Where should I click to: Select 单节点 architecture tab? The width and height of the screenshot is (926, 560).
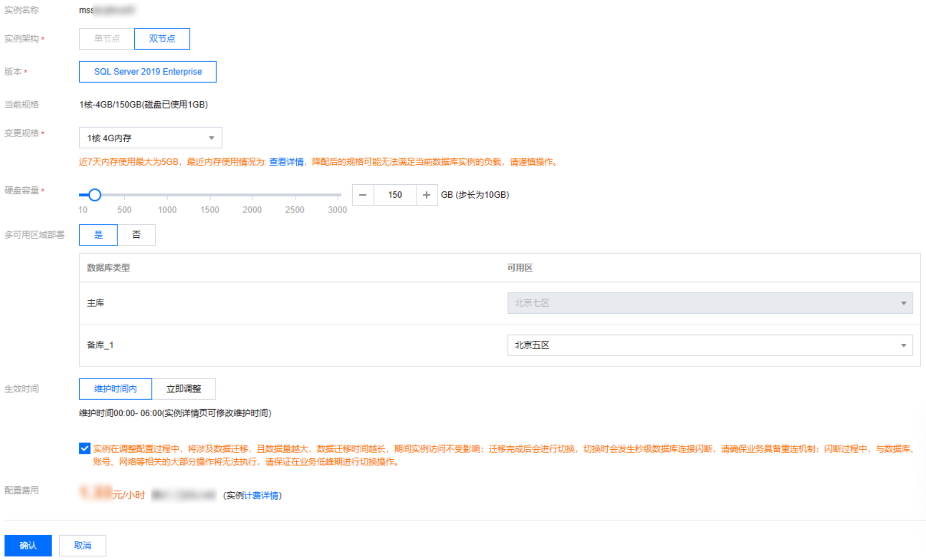coord(107,39)
